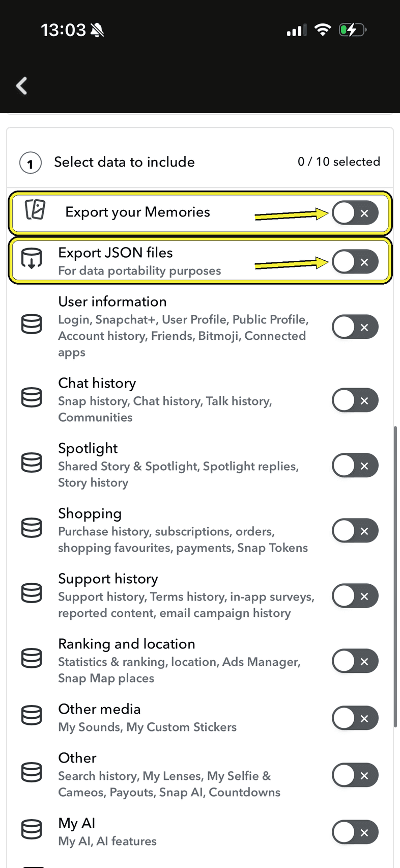
Task: Tap the Wi-Fi status icon
Action: [x=323, y=30]
